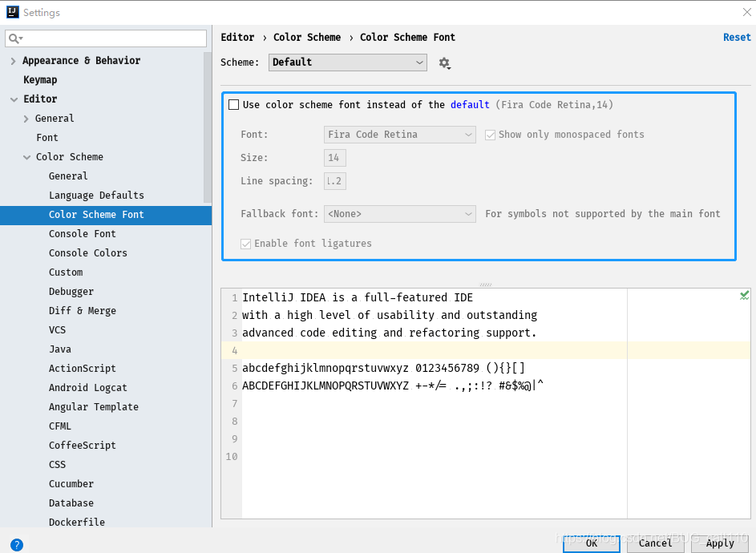Click the help question mark icon

click(17, 544)
